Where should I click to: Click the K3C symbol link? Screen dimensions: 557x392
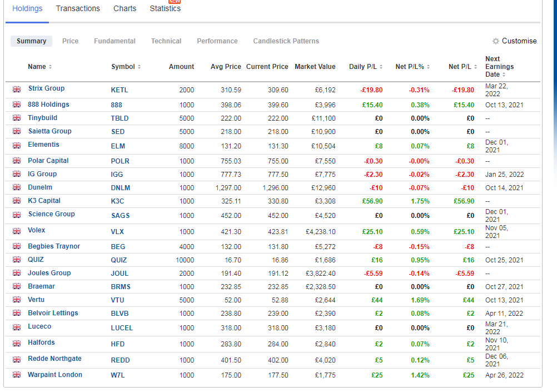tap(118, 201)
